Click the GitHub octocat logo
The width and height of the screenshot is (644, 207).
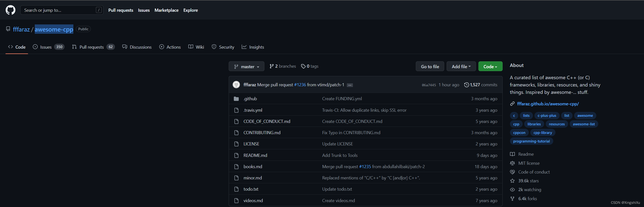11,10
